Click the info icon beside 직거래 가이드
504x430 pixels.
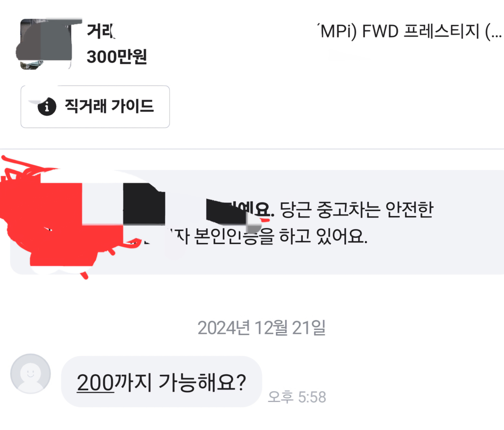[x=47, y=106]
